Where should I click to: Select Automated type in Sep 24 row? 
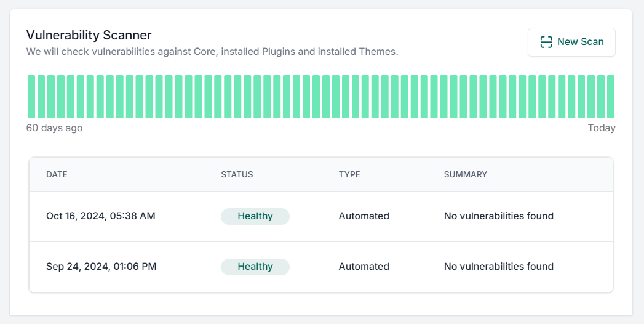click(364, 267)
